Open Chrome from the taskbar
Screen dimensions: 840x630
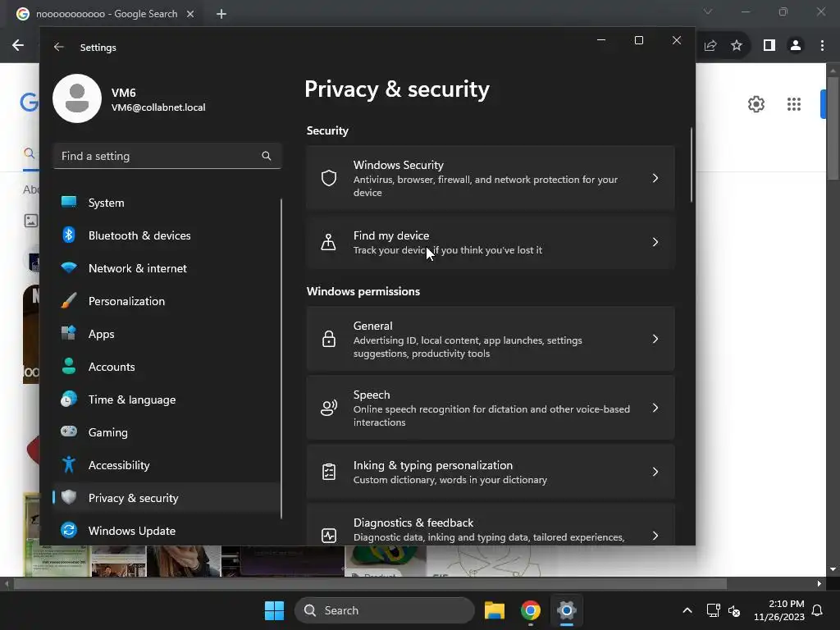[x=531, y=610]
